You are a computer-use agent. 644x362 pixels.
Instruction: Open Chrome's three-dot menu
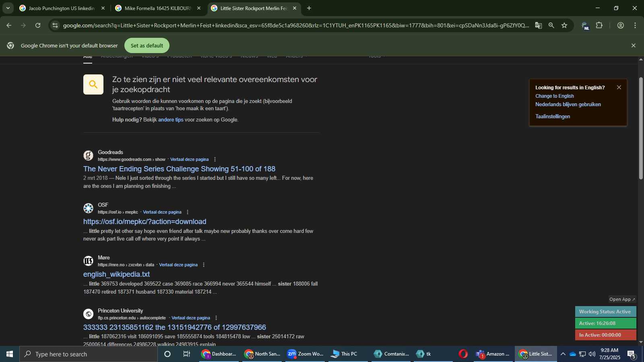coord(635,25)
